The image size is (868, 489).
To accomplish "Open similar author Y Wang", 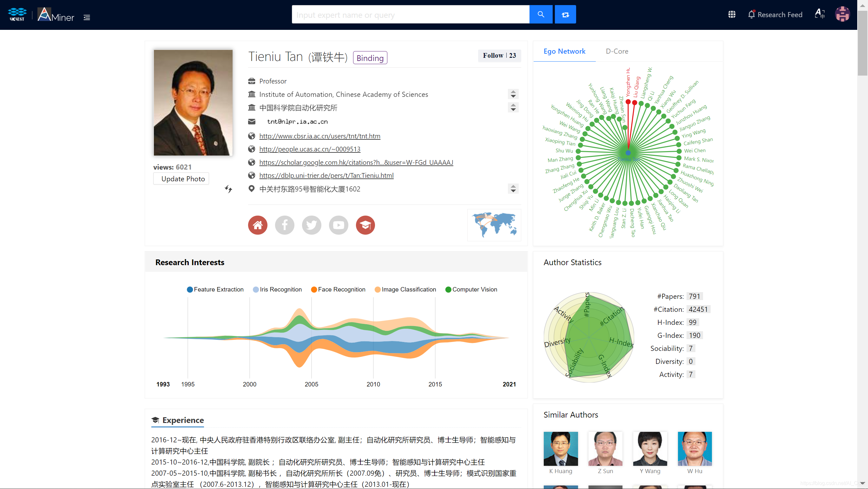I will pos(650,453).
